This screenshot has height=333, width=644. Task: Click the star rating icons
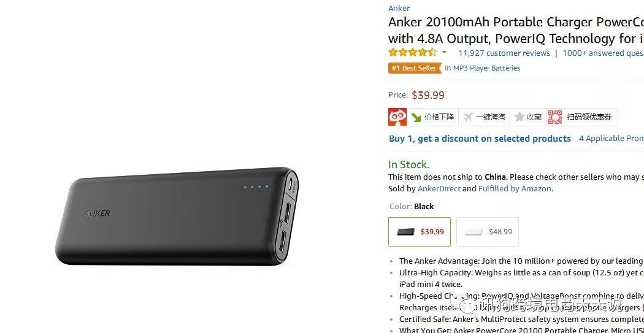pyautogui.click(x=412, y=53)
